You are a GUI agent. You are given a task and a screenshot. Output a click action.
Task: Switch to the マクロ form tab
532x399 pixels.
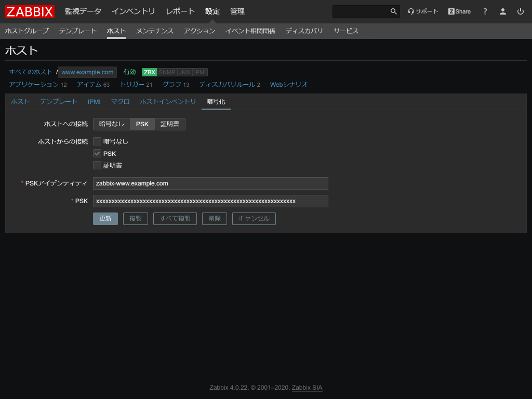pos(120,102)
